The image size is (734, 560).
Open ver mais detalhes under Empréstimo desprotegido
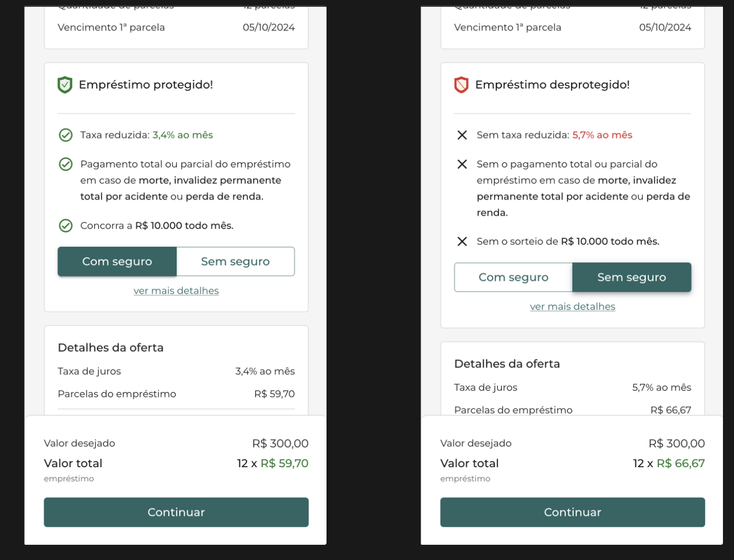click(x=573, y=307)
